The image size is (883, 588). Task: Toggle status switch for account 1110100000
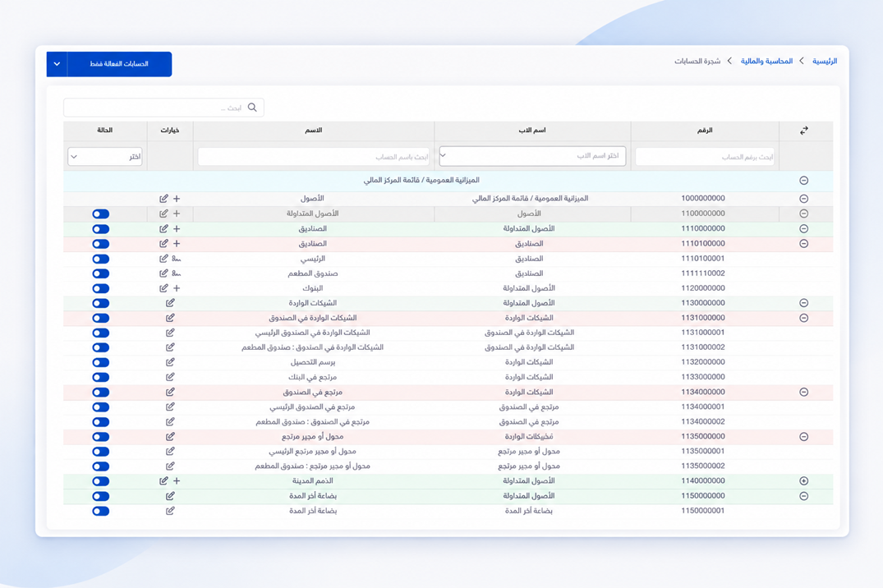pos(101,244)
